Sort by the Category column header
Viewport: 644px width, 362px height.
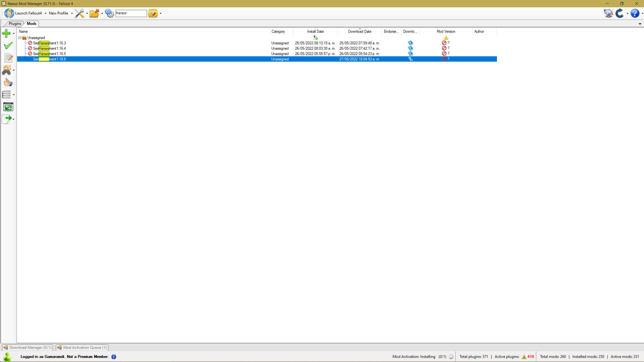point(281,31)
